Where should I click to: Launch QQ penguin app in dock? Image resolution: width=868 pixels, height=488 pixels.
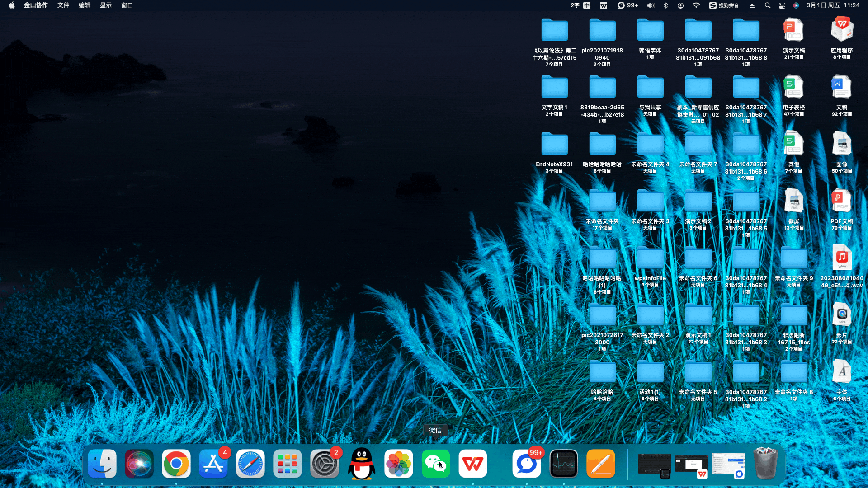point(361,464)
